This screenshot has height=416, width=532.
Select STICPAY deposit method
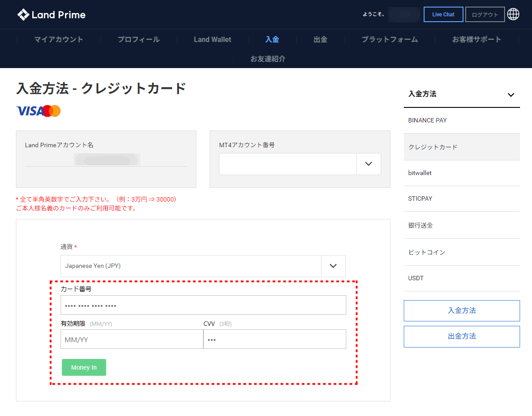462,198
